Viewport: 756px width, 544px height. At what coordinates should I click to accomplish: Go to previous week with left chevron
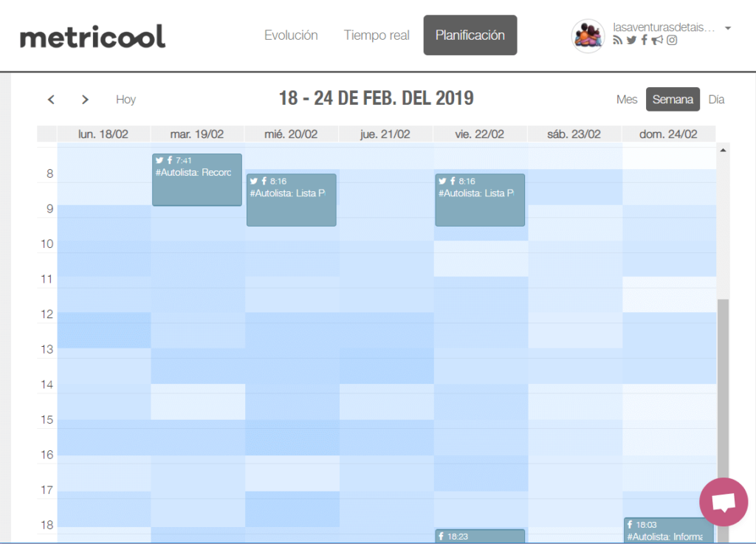pyautogui.click(x=51, y=99)
